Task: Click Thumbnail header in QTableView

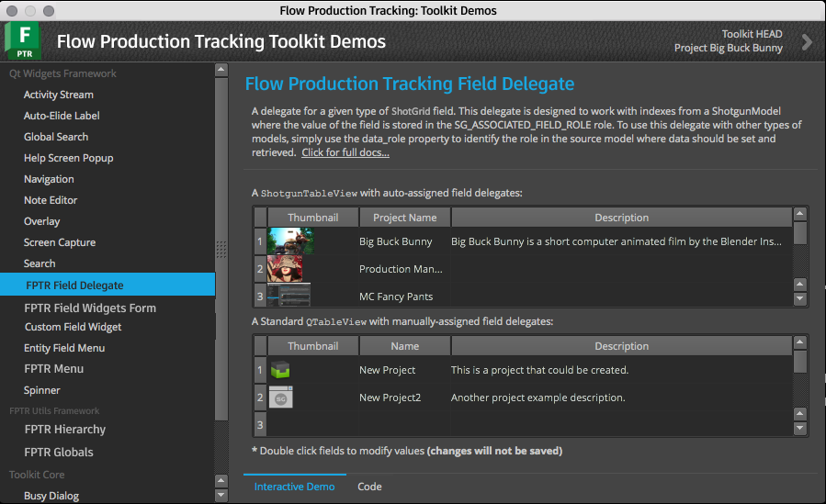Action: 313,346
